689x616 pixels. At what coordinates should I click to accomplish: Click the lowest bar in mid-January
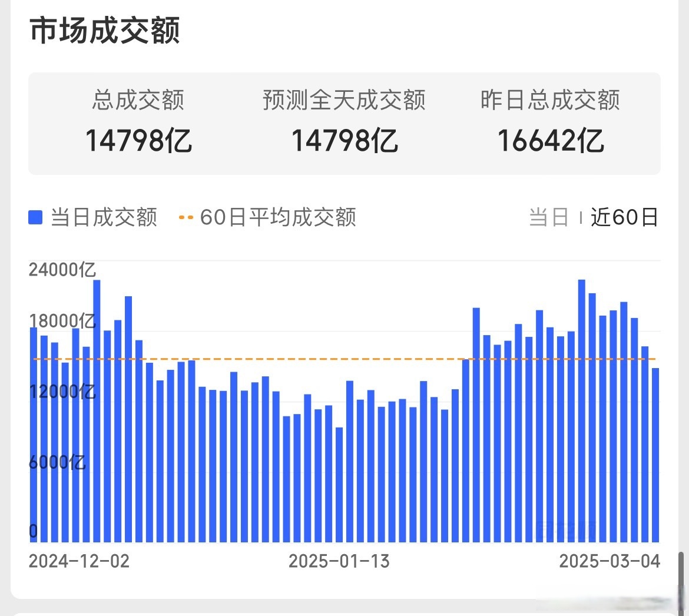(x=340, y=471)
